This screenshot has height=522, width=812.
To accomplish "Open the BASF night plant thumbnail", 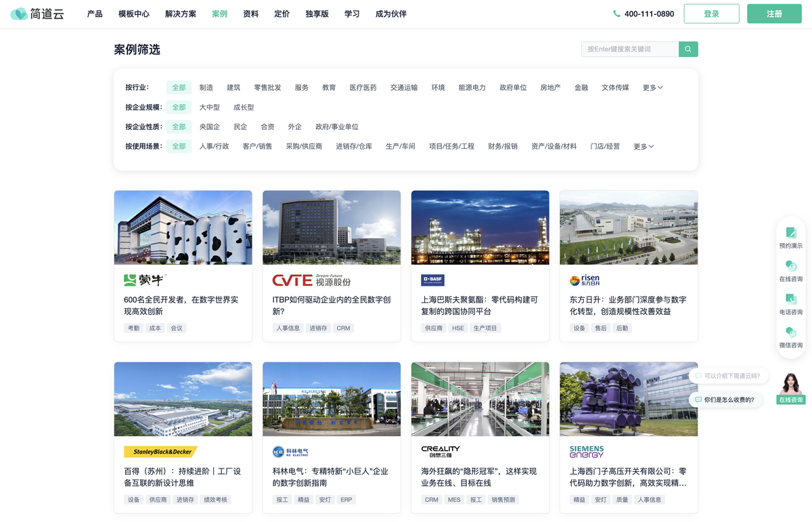I will (x=480, y=227).
